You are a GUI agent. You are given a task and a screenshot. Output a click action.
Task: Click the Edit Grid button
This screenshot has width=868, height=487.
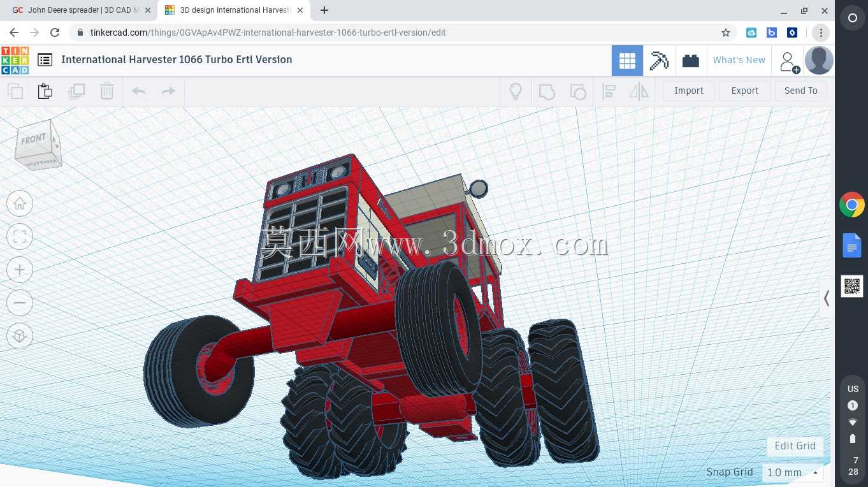(795, 446)
